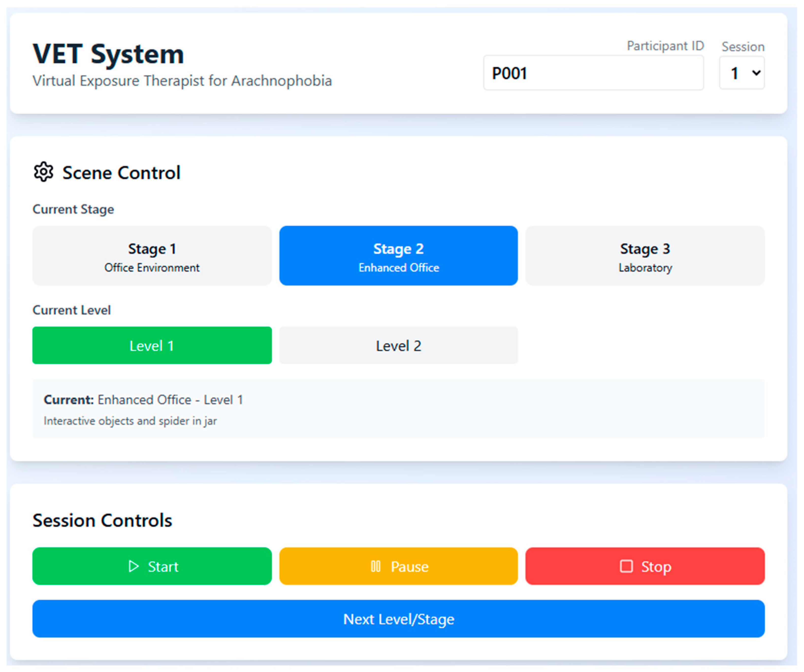Select Stage 2 Enhanced Office

click(398, 256)
